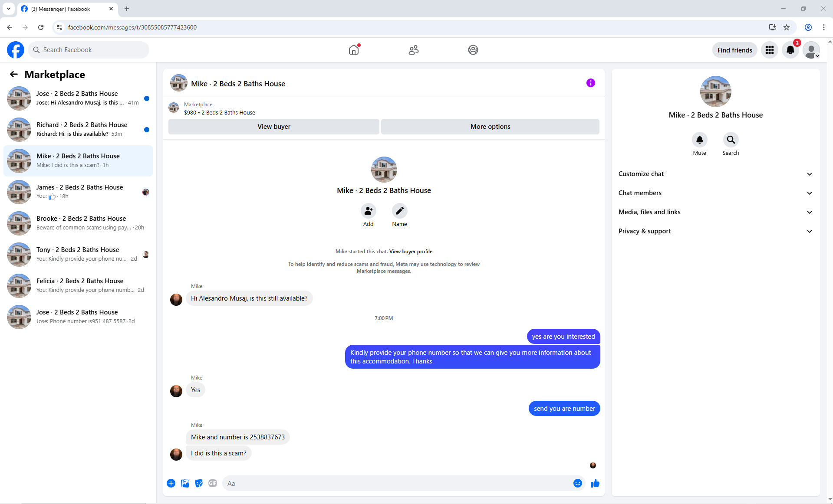Click the Find friends button
This screenshot has height=504, width=833.
735,50
